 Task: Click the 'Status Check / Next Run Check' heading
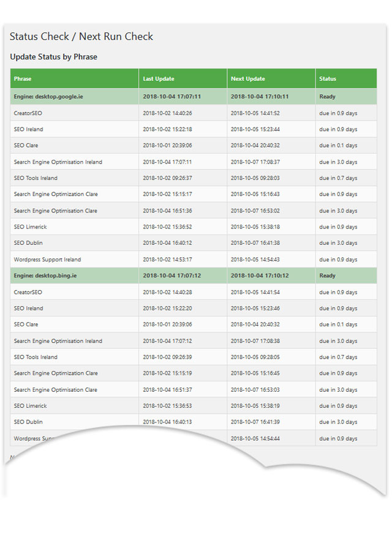[x=81, y=37]
